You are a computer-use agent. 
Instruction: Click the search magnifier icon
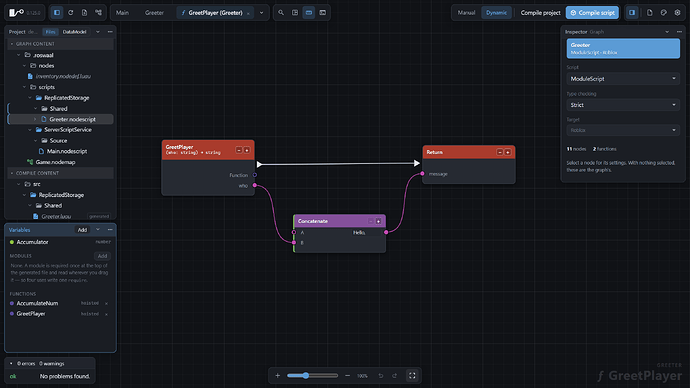coord(281,13)
